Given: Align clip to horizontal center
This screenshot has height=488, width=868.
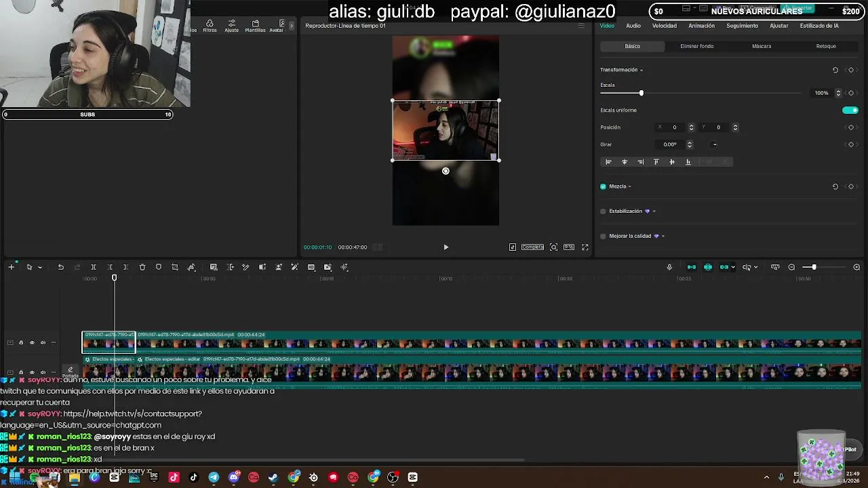Looking at the screenshot, I should click(625, 162).
